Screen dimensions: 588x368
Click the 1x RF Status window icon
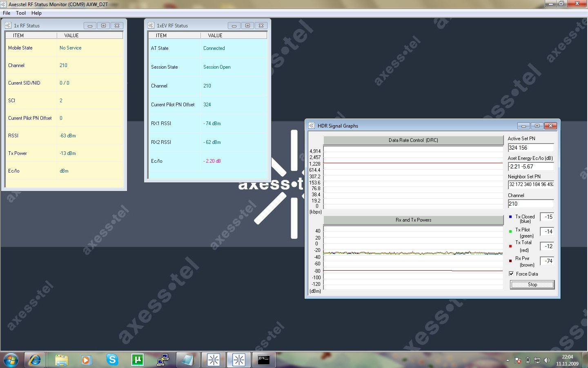pyautogui.click(x=8, y=25)
